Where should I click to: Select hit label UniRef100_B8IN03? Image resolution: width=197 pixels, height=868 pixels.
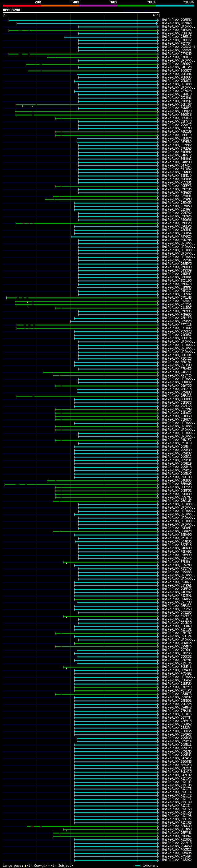[x=177, y=829]
